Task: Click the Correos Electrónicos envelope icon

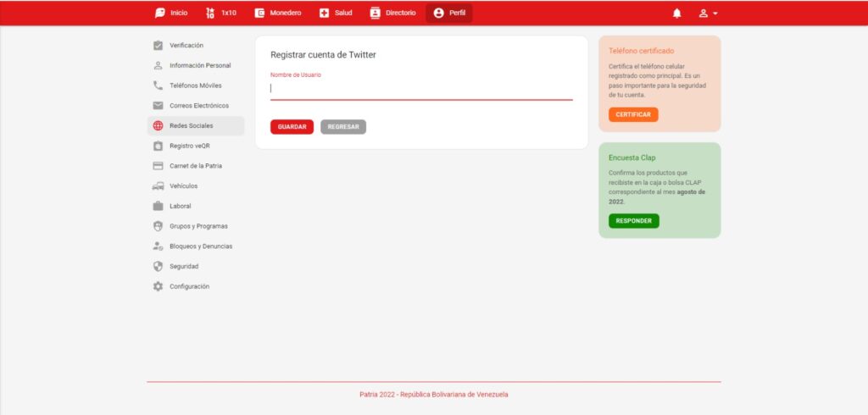Action: pyautogui.click(x=158, y=106)
